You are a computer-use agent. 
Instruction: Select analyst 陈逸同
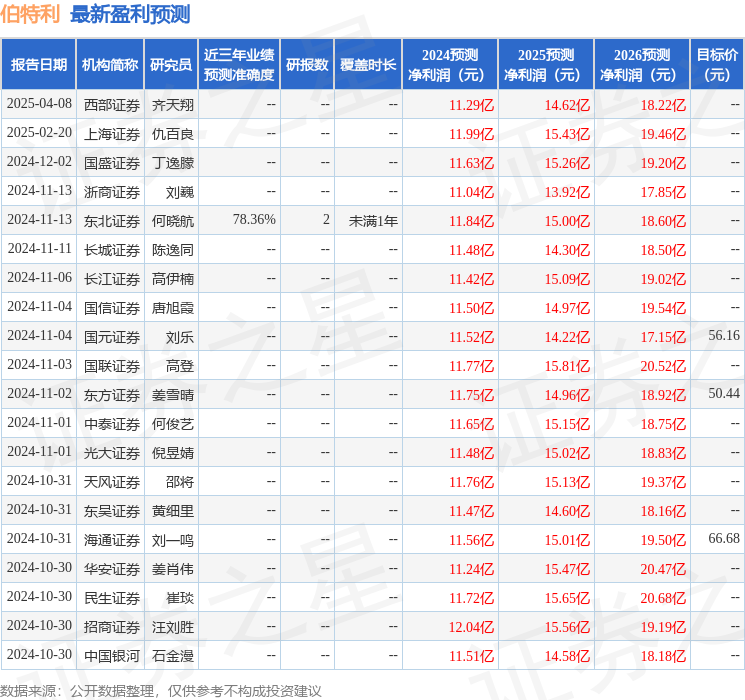click(x=172, y=250)
